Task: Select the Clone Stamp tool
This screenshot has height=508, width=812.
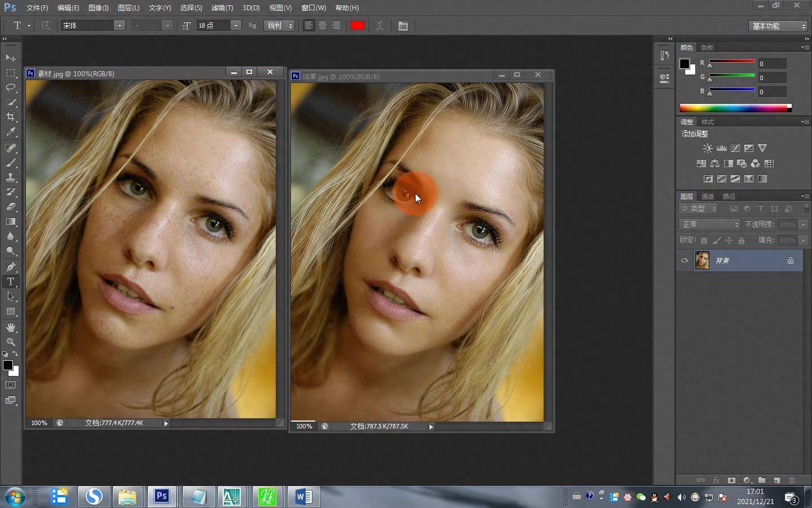Action: 11,177
